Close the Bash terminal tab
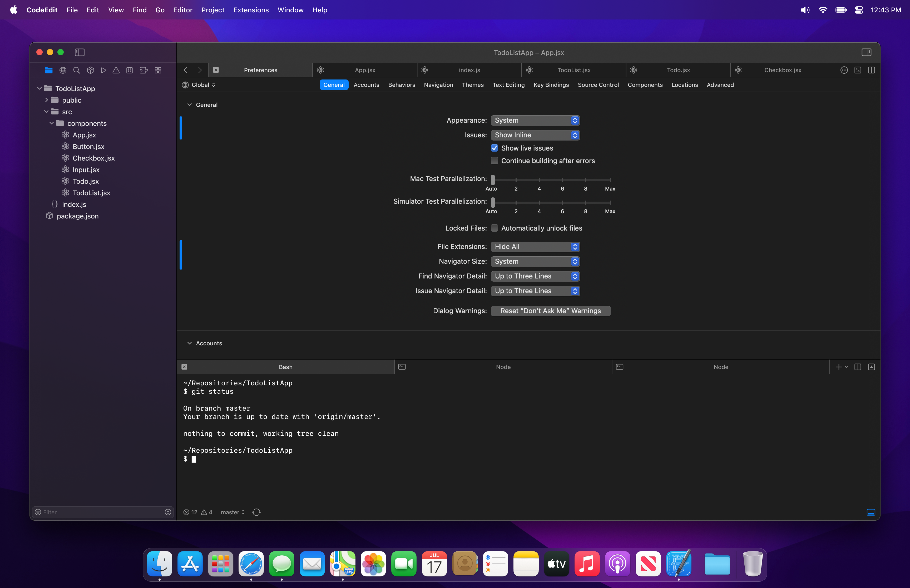 pos(184,367)
